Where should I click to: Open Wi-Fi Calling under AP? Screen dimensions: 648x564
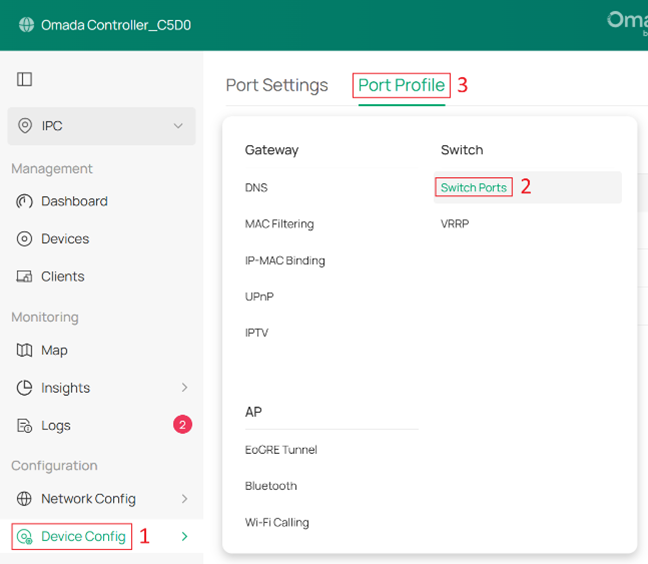pyautogui.click(x=277, y=523)
